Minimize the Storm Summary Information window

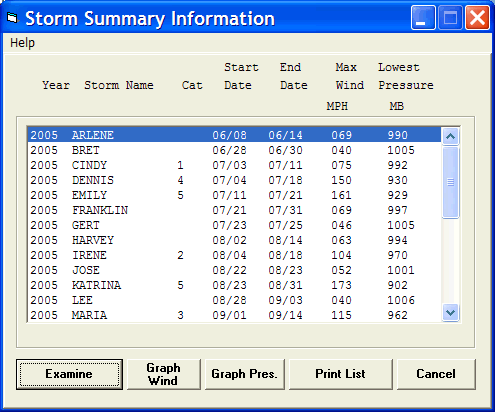[x=423, y=18]
